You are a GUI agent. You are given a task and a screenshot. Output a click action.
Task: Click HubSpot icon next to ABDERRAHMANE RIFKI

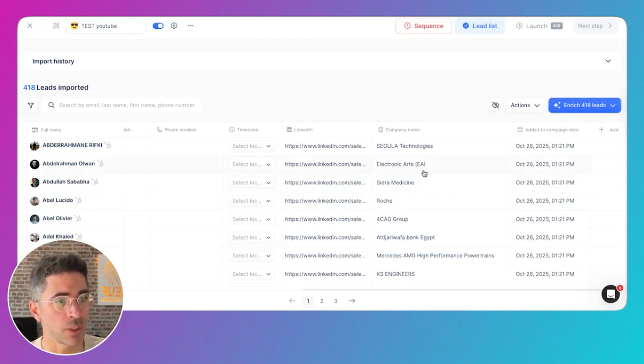pos(108,145)
